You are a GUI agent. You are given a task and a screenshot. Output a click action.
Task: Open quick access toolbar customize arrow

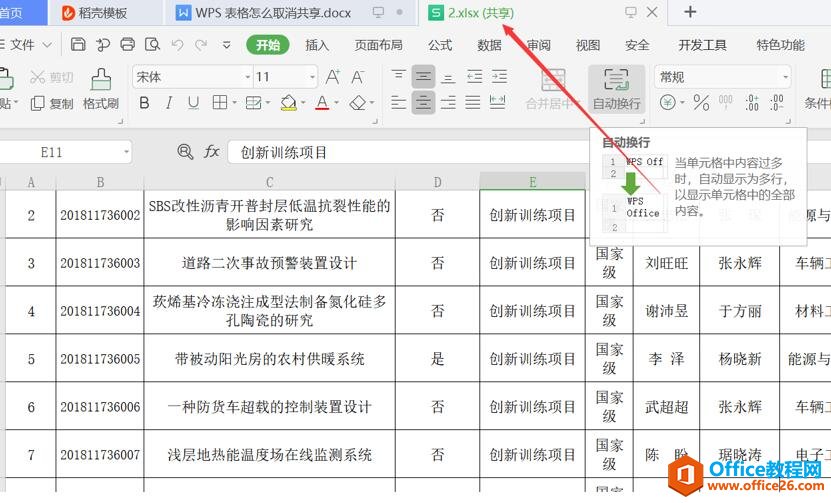click(x=226, y=45)
